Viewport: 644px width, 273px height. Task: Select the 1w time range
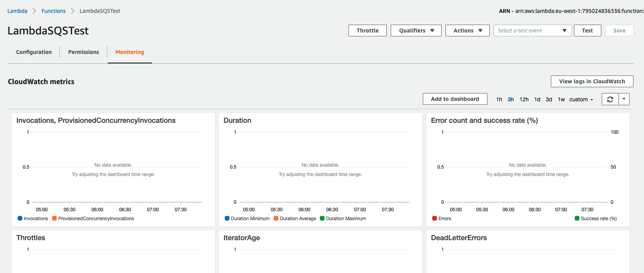tap(561, 99)
